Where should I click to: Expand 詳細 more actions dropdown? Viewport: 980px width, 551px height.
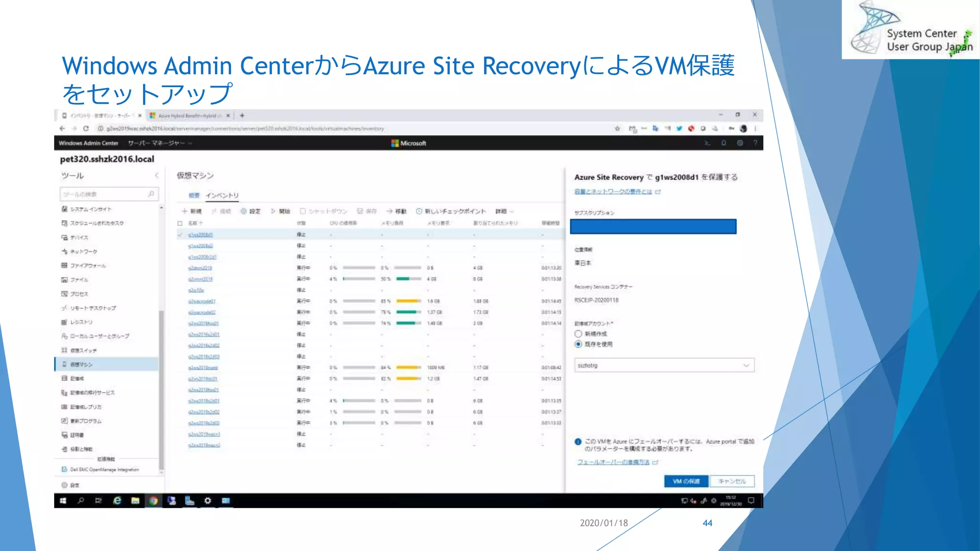tap(504, 211)
